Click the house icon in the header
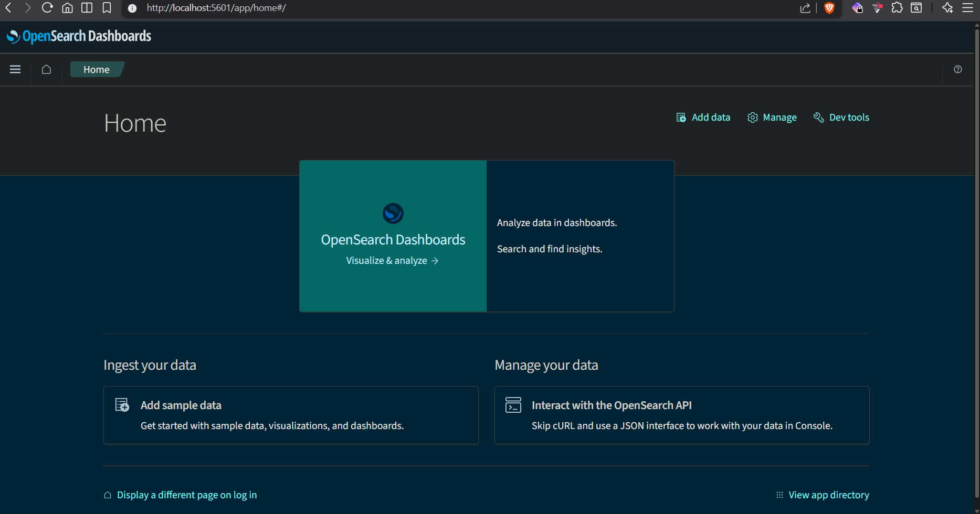980x514 pixels. (46, 69)
